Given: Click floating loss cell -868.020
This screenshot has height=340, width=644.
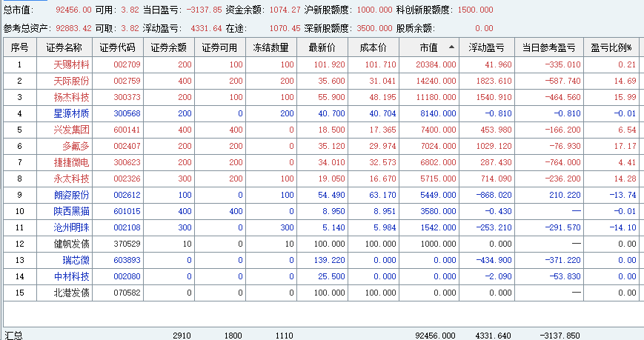Looking at the screenshot, I should coord(494,195).
